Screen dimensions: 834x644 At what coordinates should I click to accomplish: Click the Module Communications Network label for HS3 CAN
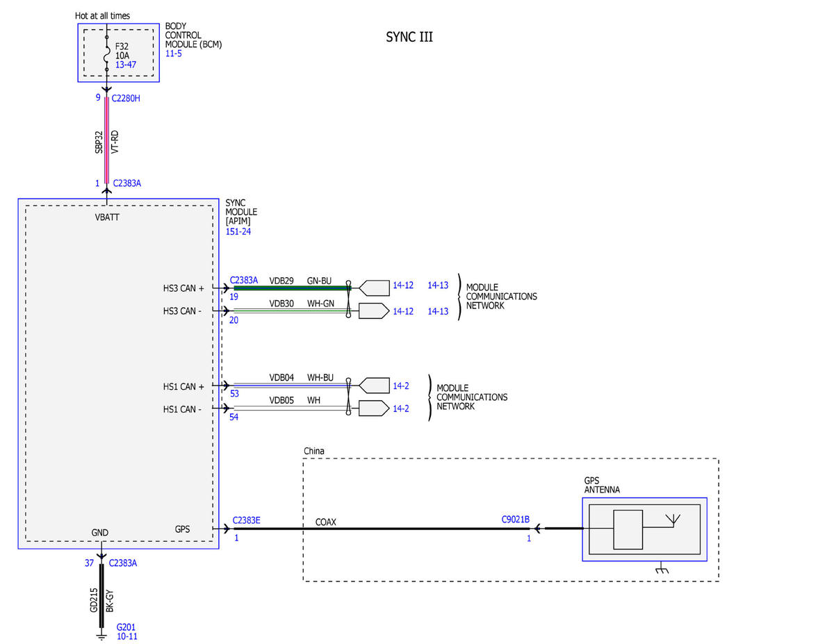(501, 297)
